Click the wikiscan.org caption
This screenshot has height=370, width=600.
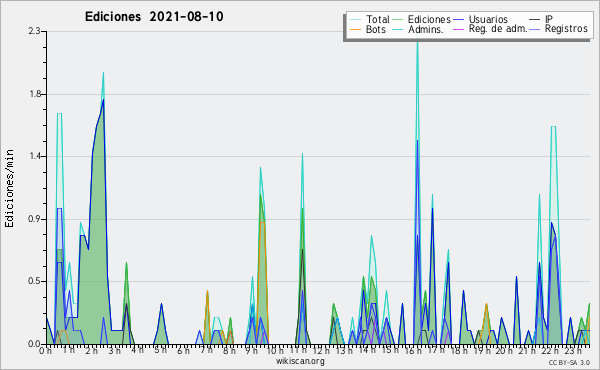[x=300, y=361]
